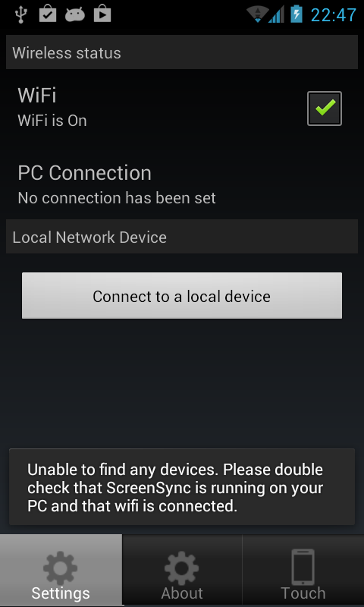This screenshot has width=364, height=607.
Task: Select the Settings tab label
Action: [x=61, y=593]
